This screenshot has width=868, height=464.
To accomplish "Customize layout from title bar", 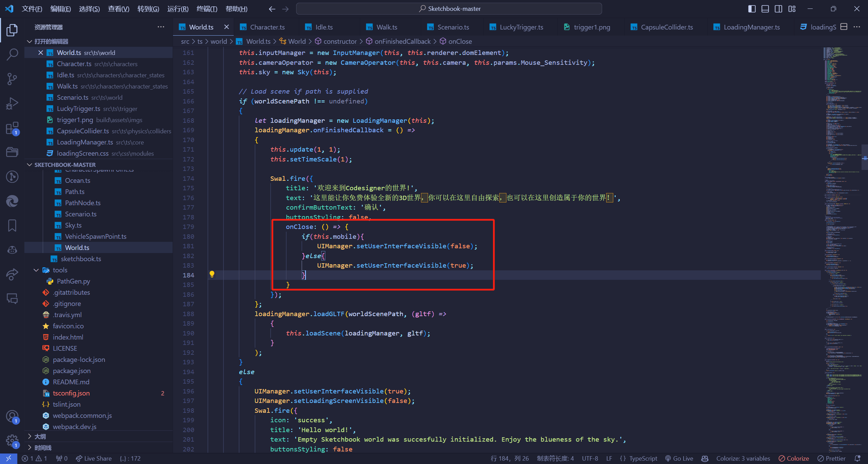I will tap(792, 9).
